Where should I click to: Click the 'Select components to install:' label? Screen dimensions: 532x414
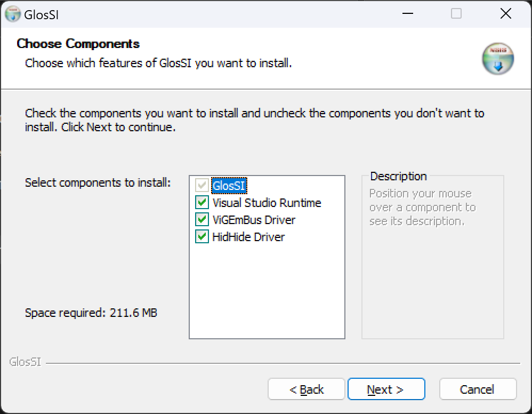click(x=98, y=182)
